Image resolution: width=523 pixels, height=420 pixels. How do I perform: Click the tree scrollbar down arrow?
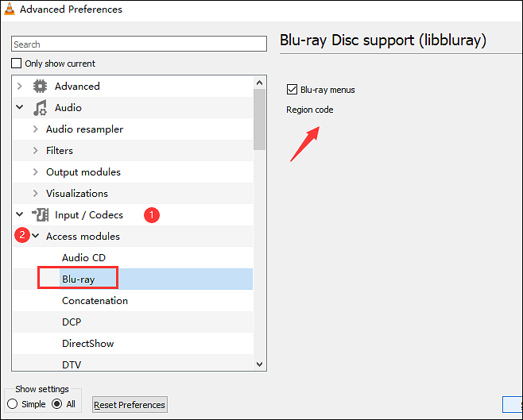click(x=259, y=364)
